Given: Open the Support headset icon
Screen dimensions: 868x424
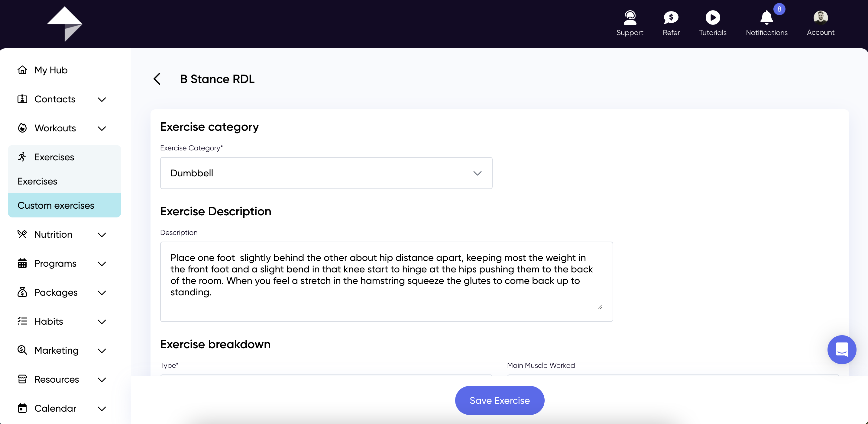Looking at the screenshot, I should click(x=630, y=18).
